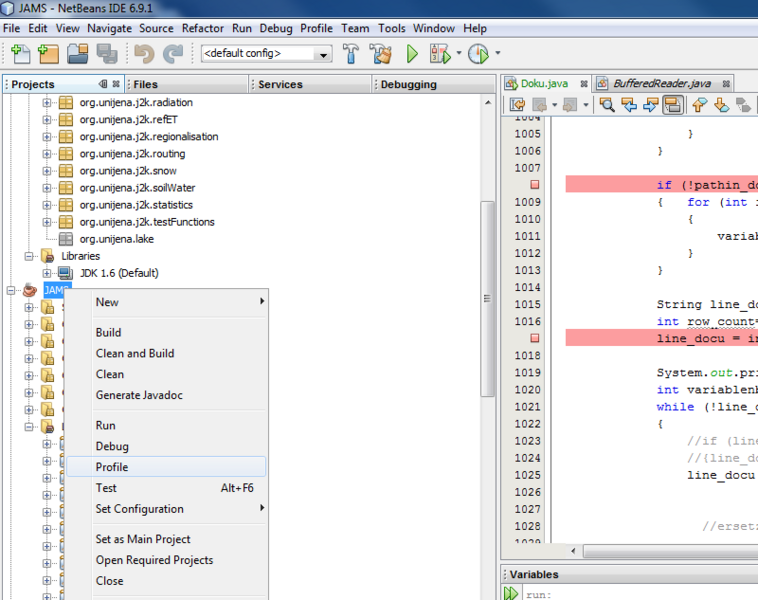Click the Projects panel vertical scrollbar
This screenshot has width=758, height=600.
487,300
